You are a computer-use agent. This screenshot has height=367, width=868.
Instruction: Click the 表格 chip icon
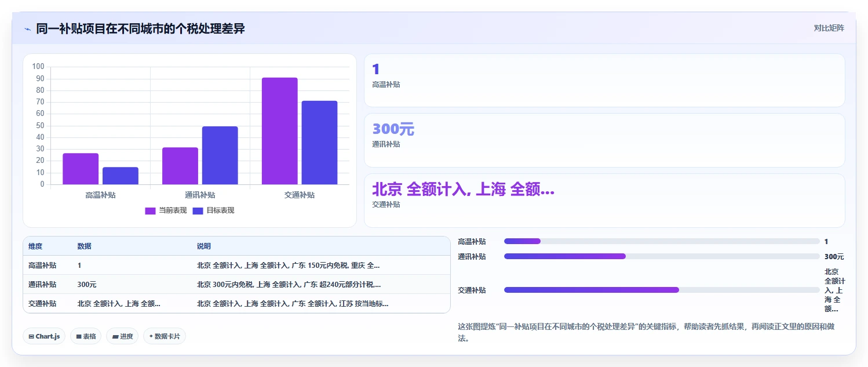(x=78, y=336)
